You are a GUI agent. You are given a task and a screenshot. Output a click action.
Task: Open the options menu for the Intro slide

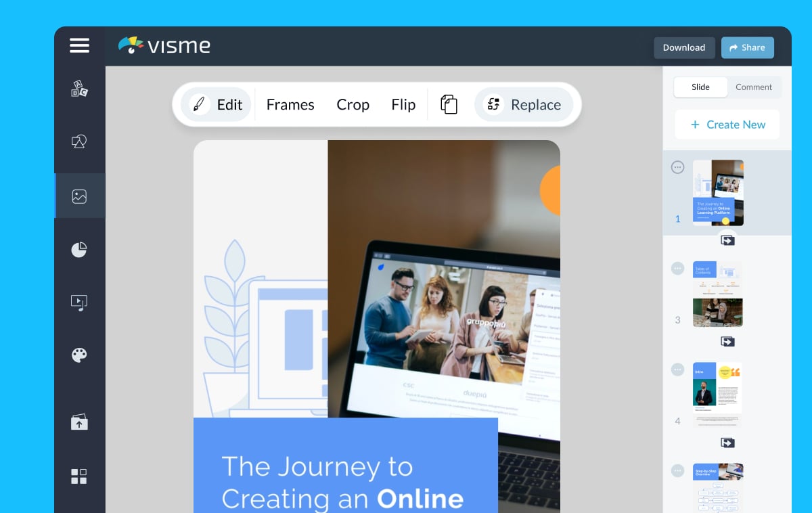pyautogui.click(x=677, y=370)
